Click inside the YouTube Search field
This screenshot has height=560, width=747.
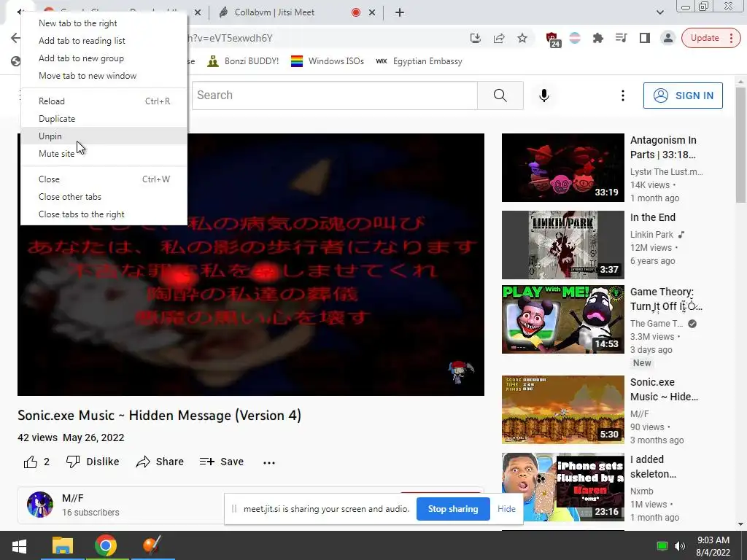[x=335, y=96]
